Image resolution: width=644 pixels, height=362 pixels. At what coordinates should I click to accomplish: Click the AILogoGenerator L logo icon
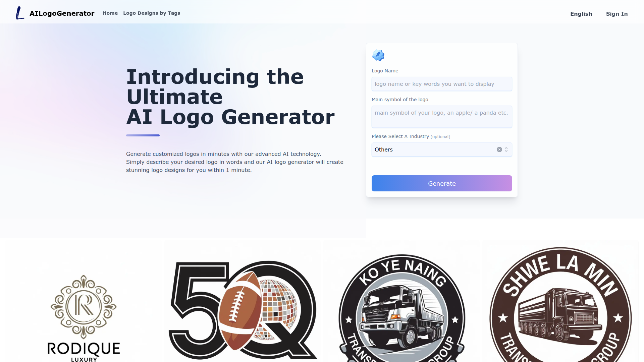pos(20,13)
